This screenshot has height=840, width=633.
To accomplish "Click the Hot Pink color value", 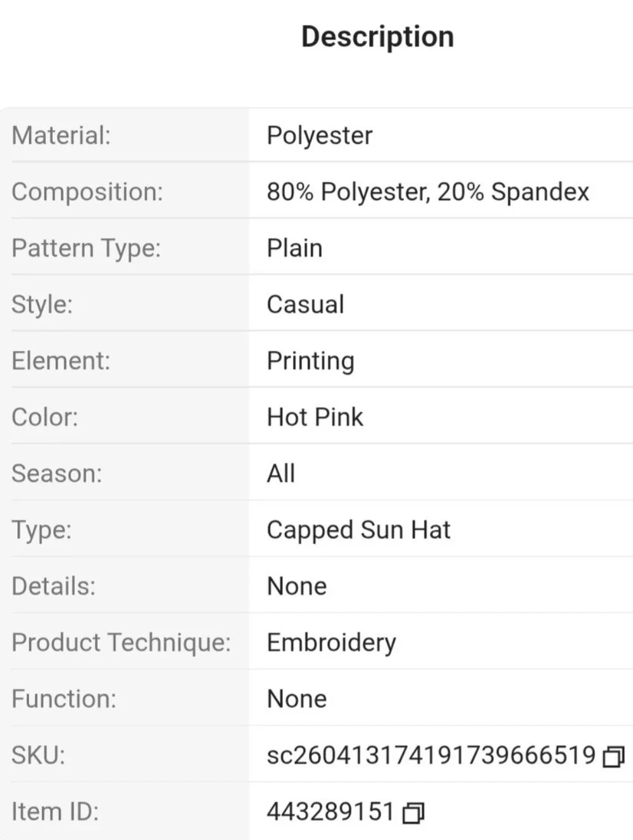I will pos(315,417).
